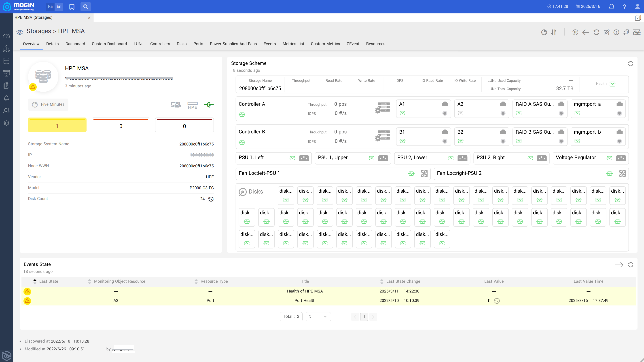644x362 pixels.
Task: Click the yellow warning count box
Action: pos(57,125)
